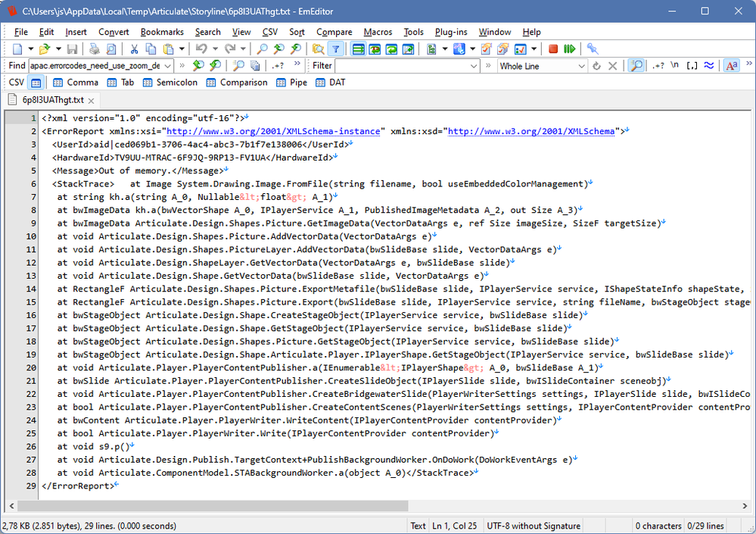
Task: Click the Undo arrow icon
Action: coord(200,49)
